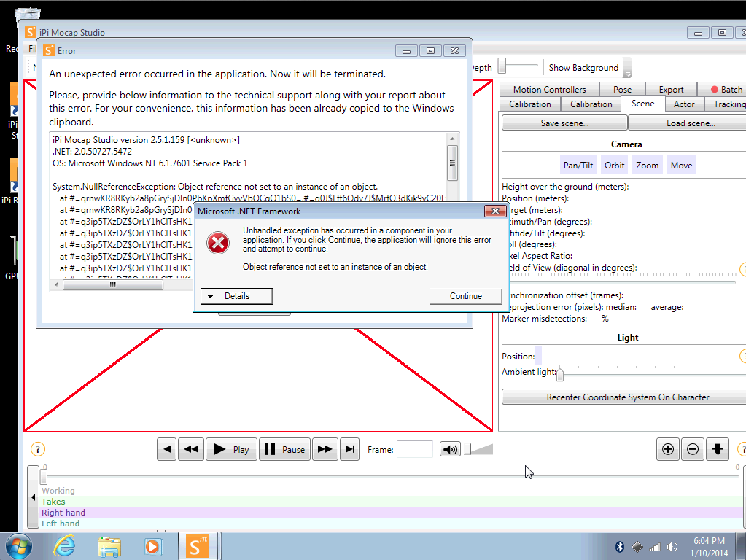746x560 pixels.
Task: Start playback with Play button
Action: [232, 450]
